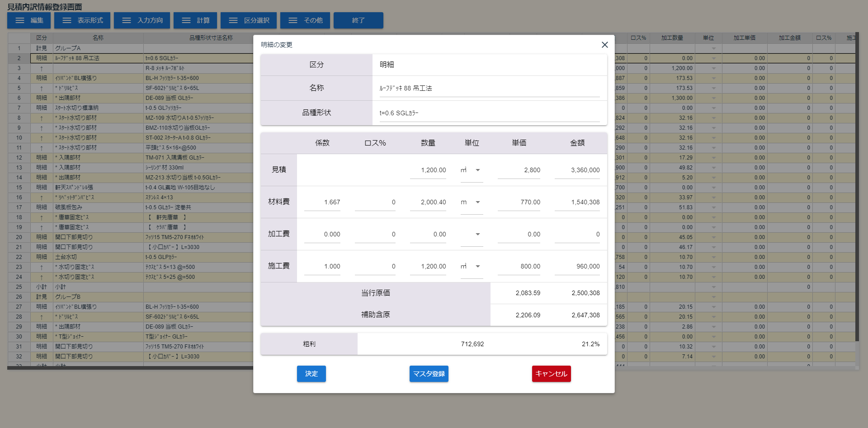
Task: Expand the 見積 row unit dropdown
Action: (x=477, y=170)
